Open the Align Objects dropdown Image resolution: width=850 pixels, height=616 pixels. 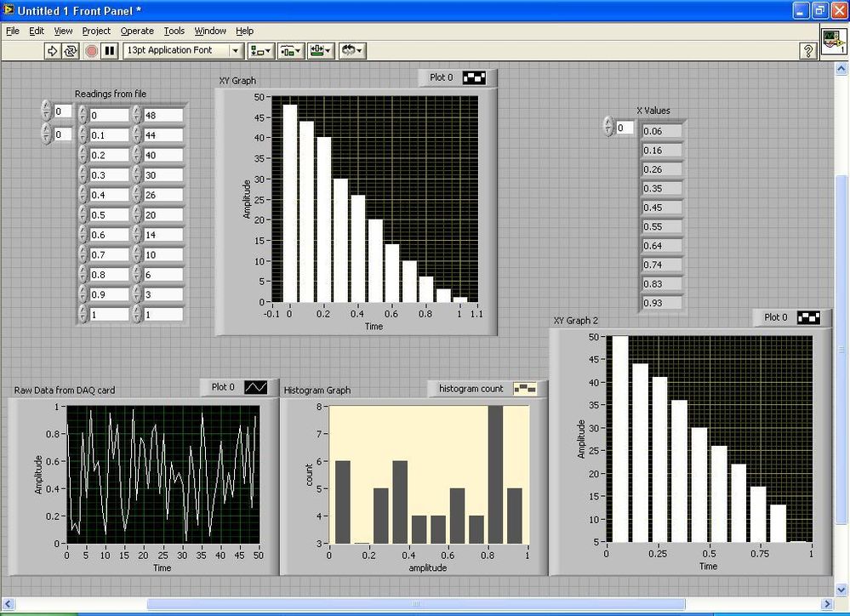pyautogui.click(x=260, y=51)
